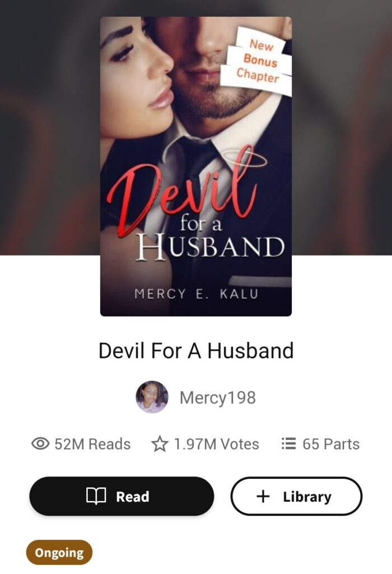Tap the Read button

coord(122,496)
